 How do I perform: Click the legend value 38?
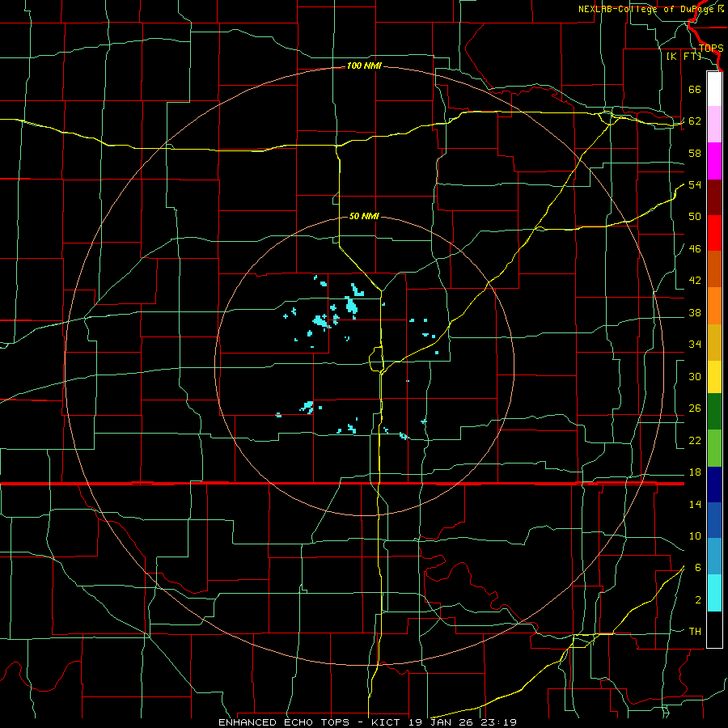click(x=695, y=312)
